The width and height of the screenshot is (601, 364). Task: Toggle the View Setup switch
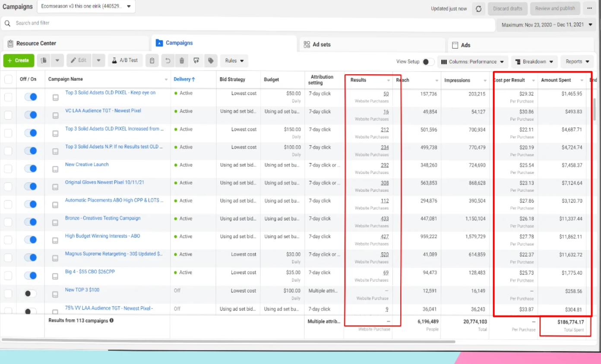pos(428,62)
